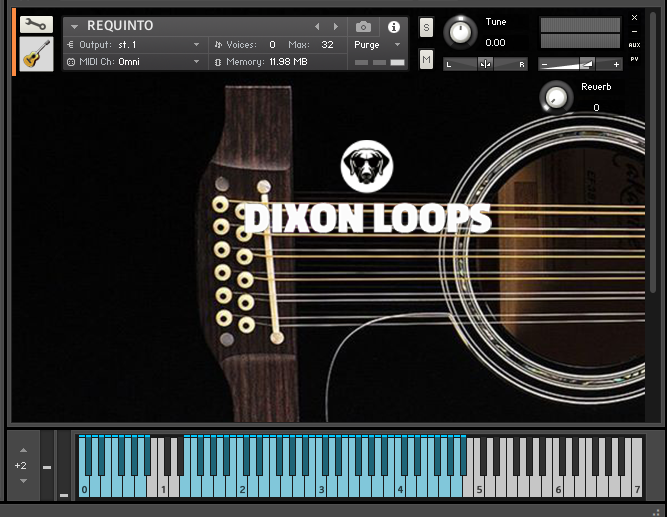Click the volume plus button
Image resolution: width=667 pixels, height=517 pixels.
616,64
